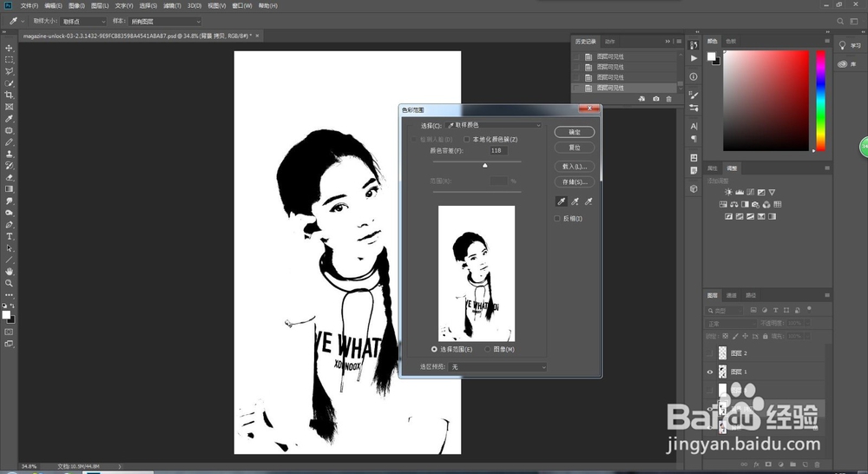
Task: Click the 复位 reset button
Action: [575, 148]
